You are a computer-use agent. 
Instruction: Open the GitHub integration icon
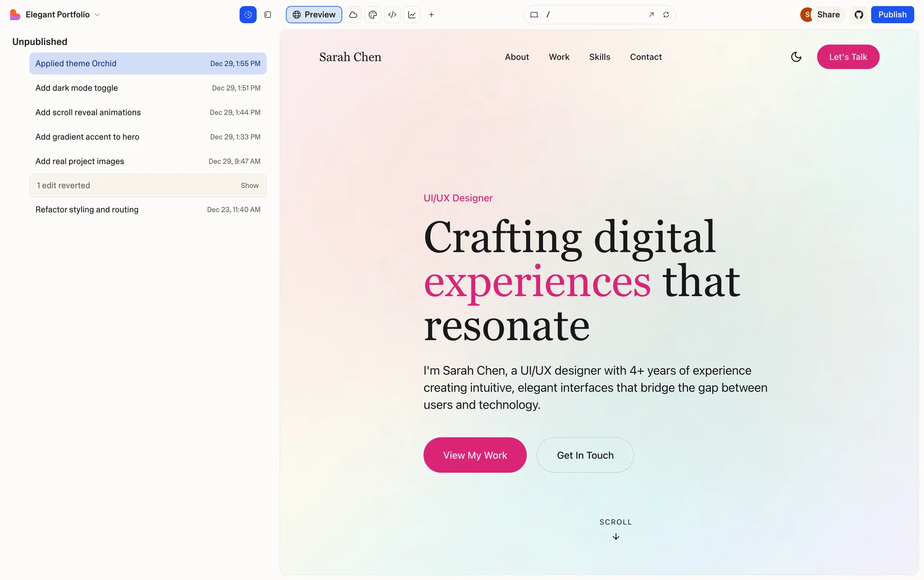859,14
